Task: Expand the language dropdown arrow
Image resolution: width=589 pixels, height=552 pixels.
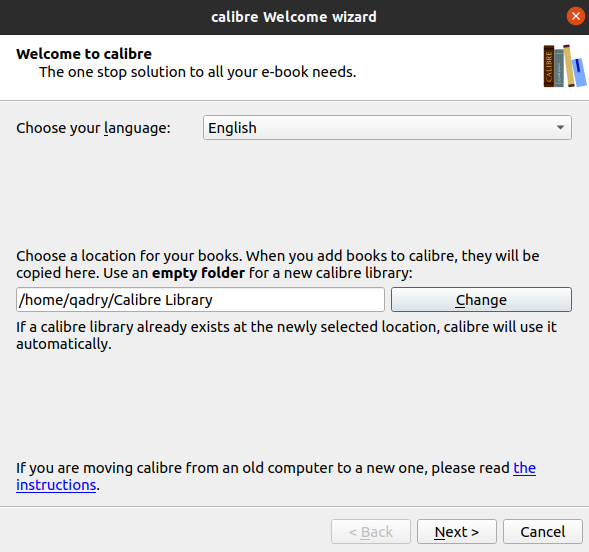Action: click(x=560, y=128)
